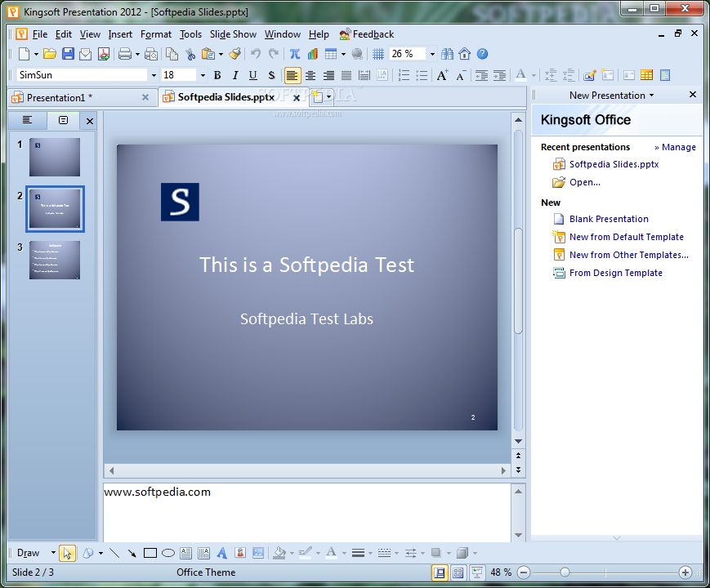Open the Slide Show menu

(x=233, y=34)
